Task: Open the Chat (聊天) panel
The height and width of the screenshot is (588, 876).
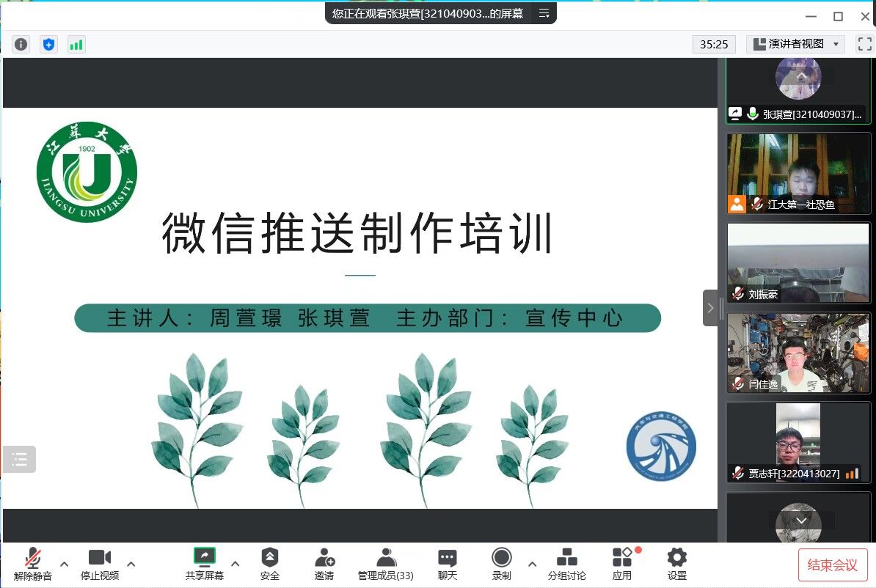Action: coord(447,563)
